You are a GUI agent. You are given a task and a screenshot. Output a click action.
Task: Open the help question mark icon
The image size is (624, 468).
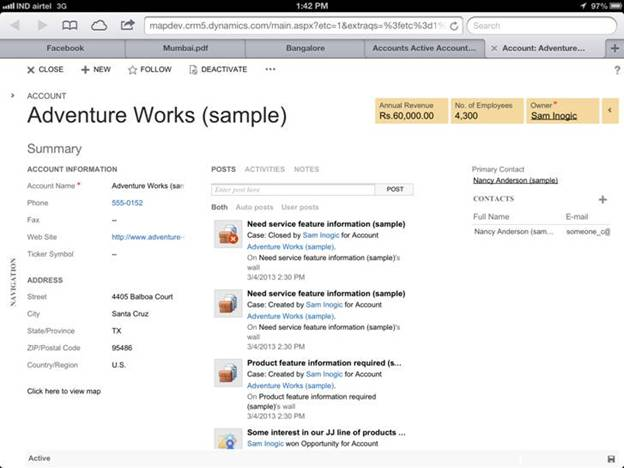pos(616,70)
